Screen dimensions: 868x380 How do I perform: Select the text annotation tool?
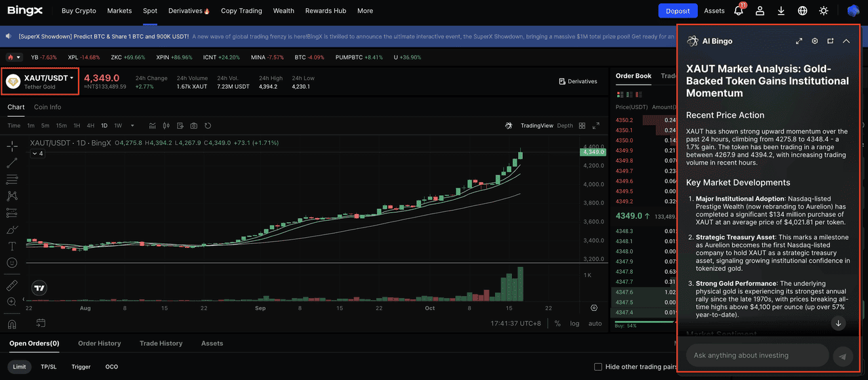click(x=12, y=246)
